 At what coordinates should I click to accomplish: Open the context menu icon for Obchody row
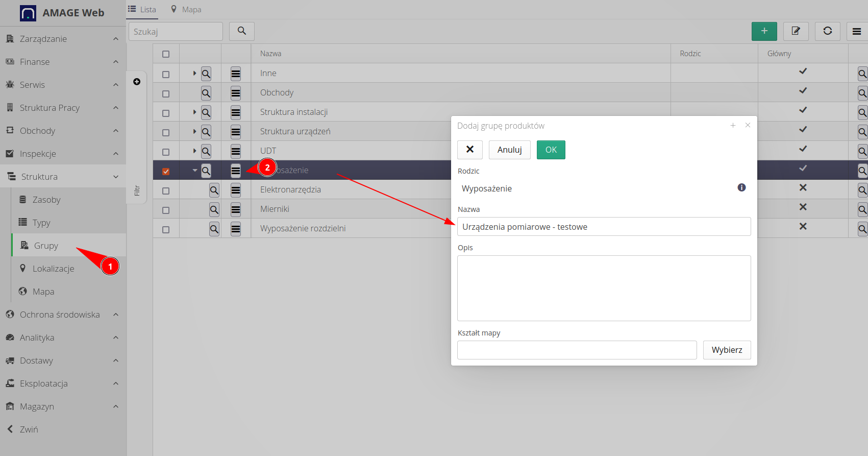(235, 93)
